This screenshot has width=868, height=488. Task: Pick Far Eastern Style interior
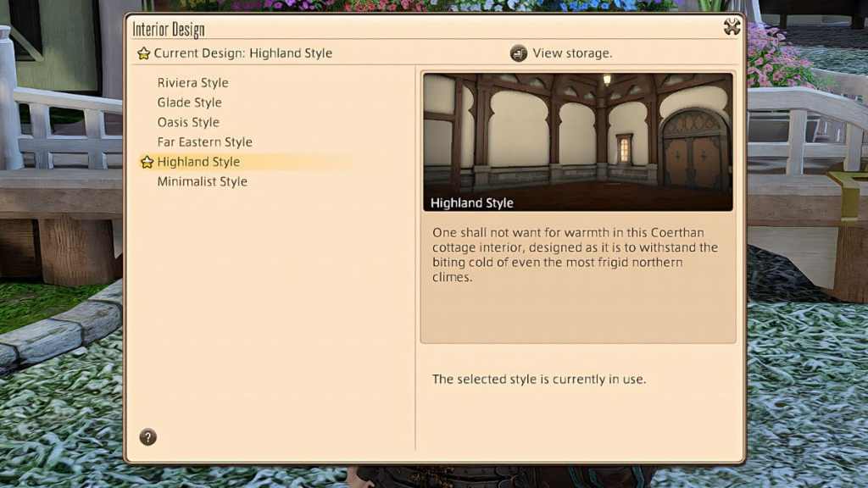(204, 141)
